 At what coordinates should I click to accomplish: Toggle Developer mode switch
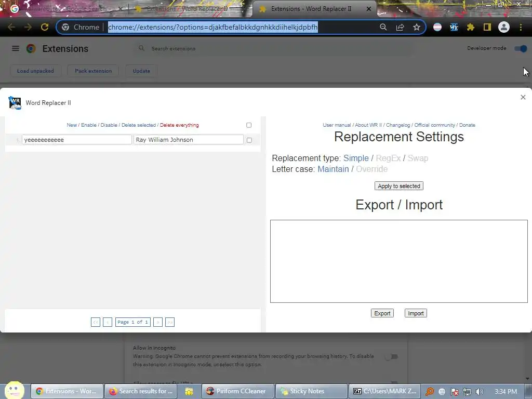pyautogui.click(x=521, y=48)
